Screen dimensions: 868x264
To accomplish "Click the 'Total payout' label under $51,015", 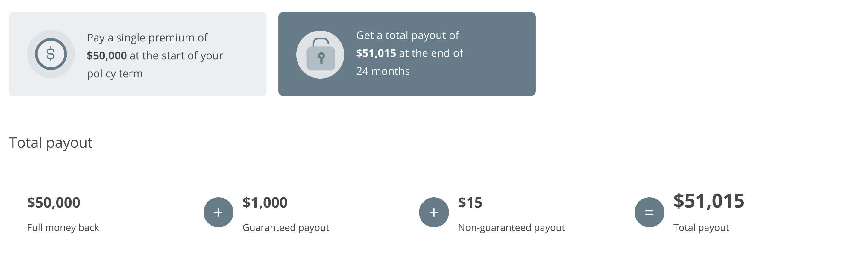I will (x=701, y=227).
